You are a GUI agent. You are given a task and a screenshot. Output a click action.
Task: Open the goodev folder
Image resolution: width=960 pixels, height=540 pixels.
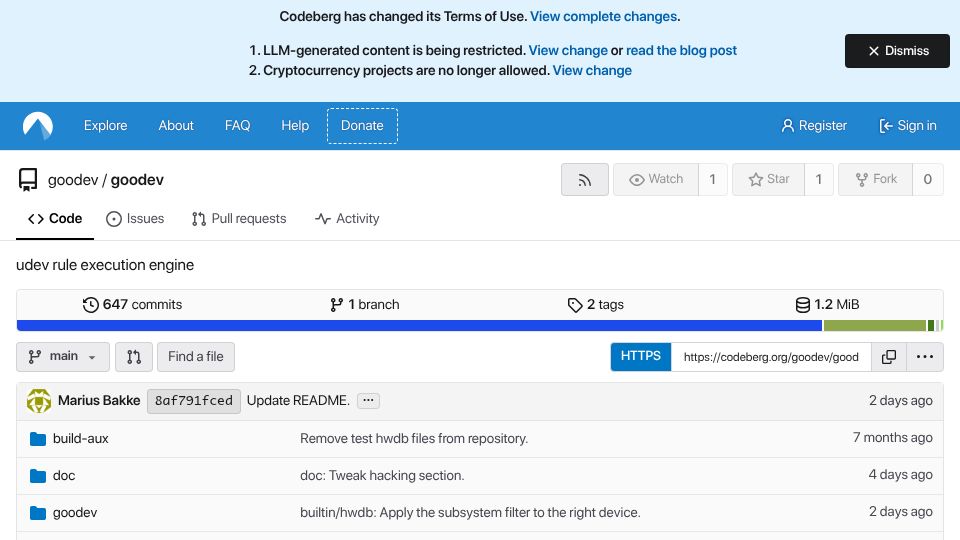[75, 512]
